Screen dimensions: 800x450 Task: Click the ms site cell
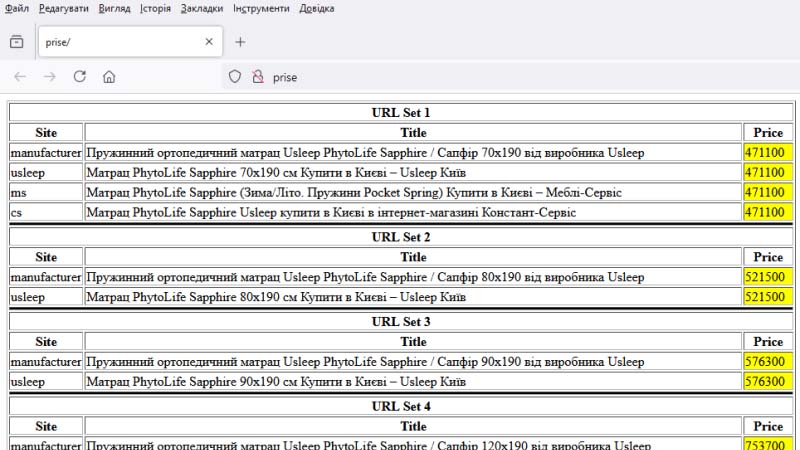coord(46,192)
